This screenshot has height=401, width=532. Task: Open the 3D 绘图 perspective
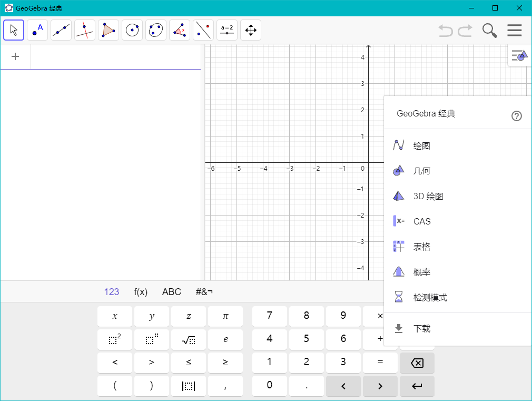pyautogui.click(x=457, y=196)
